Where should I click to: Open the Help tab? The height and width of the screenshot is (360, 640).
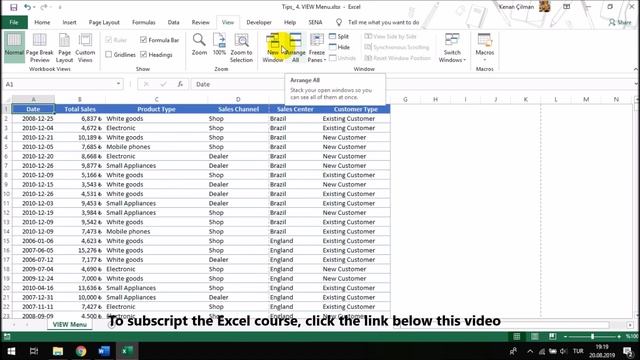pos(290,22)
